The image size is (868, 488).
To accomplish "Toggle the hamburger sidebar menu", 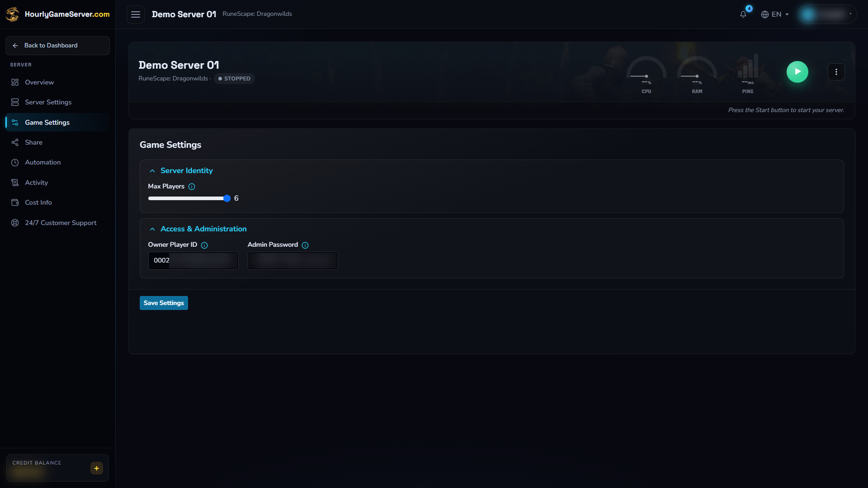I will coord(136,14).
